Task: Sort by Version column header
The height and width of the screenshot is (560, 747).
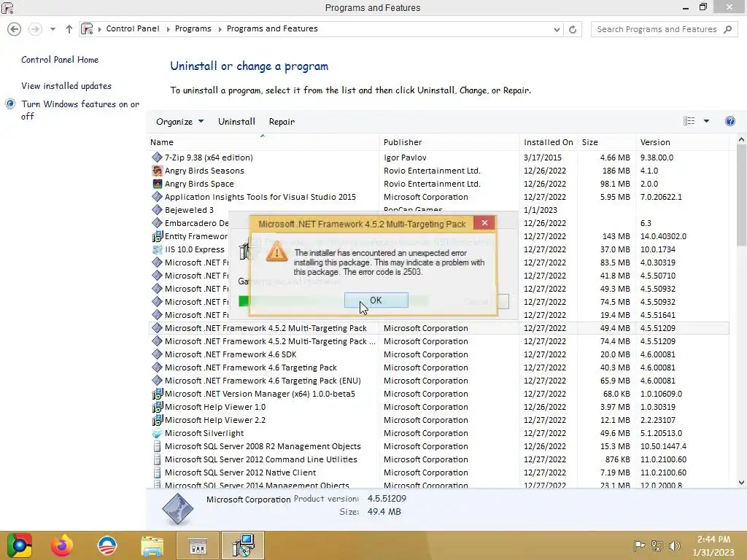Action: [x=682, y=142]
